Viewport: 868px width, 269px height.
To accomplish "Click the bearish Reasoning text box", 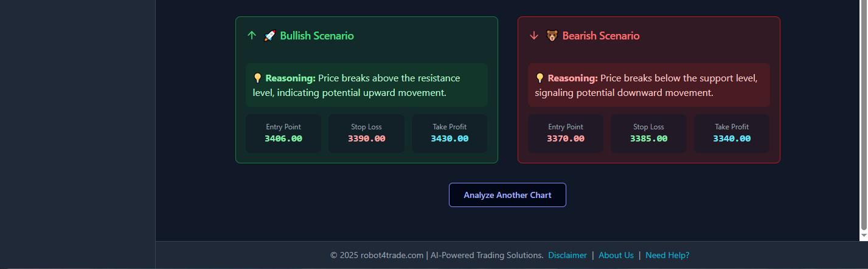I will tap(648, 86).
